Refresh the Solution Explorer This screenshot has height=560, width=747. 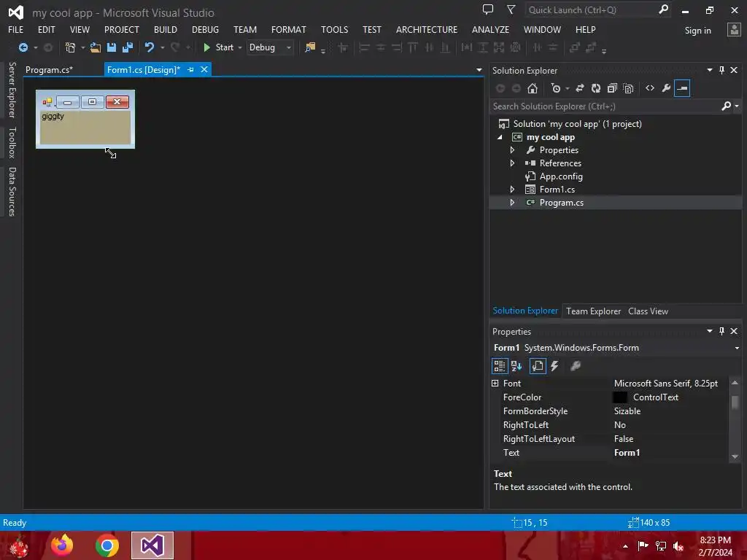coord(596,88)
